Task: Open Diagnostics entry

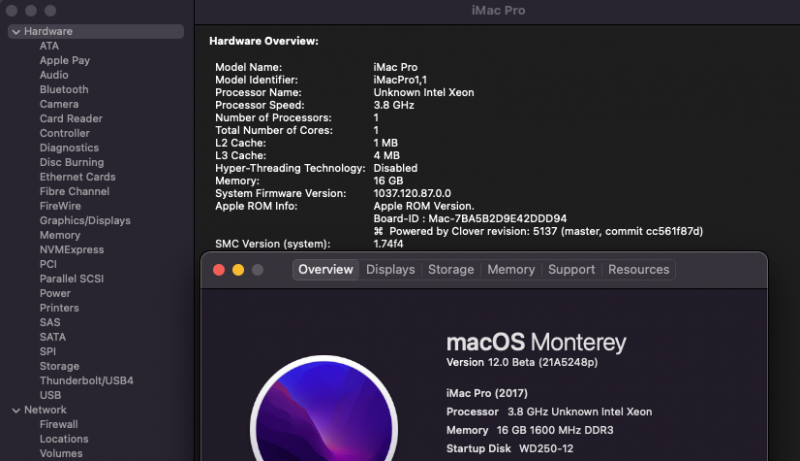Action: click(69, 148)
